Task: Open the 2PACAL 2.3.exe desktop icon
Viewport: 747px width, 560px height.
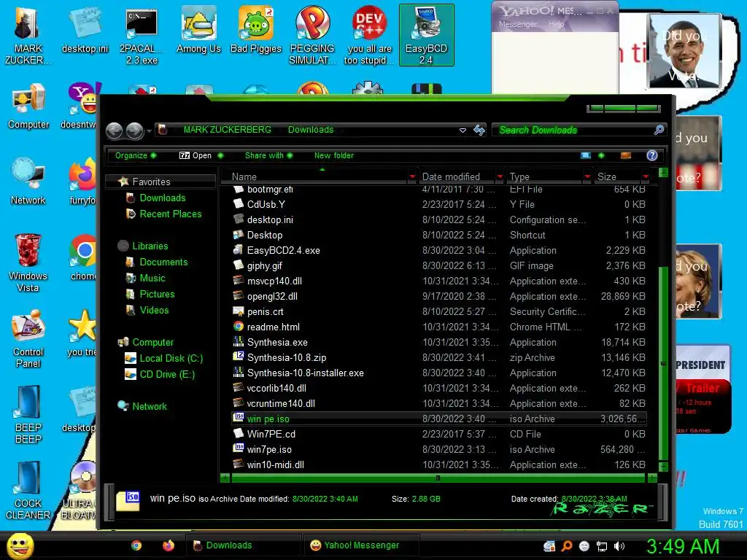Action: (x=142, y=36)
